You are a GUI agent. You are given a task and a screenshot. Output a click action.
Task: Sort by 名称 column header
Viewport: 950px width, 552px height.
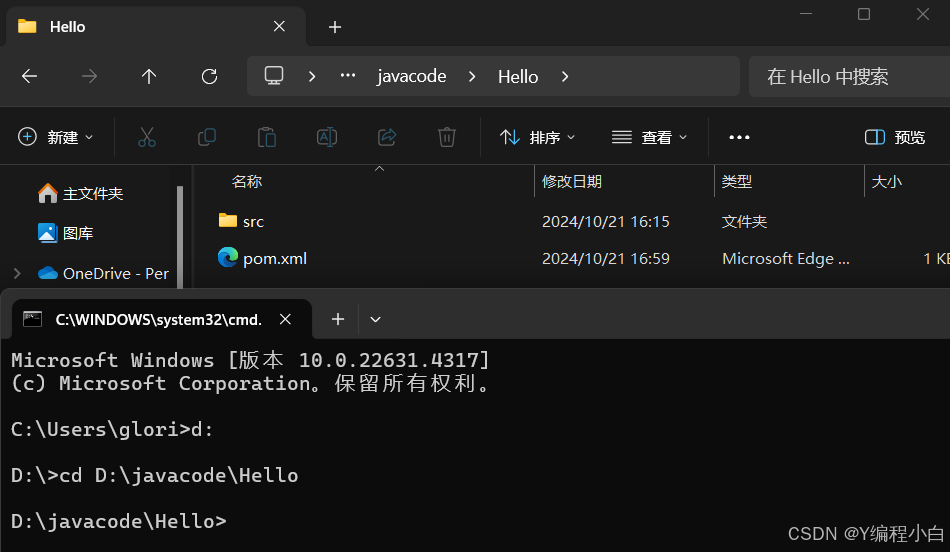247,182
